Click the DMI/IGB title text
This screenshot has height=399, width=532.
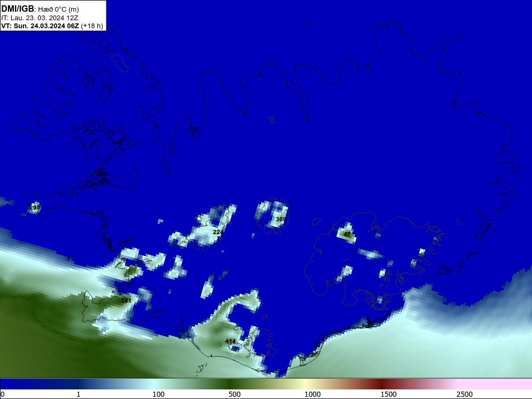(18, 9)
